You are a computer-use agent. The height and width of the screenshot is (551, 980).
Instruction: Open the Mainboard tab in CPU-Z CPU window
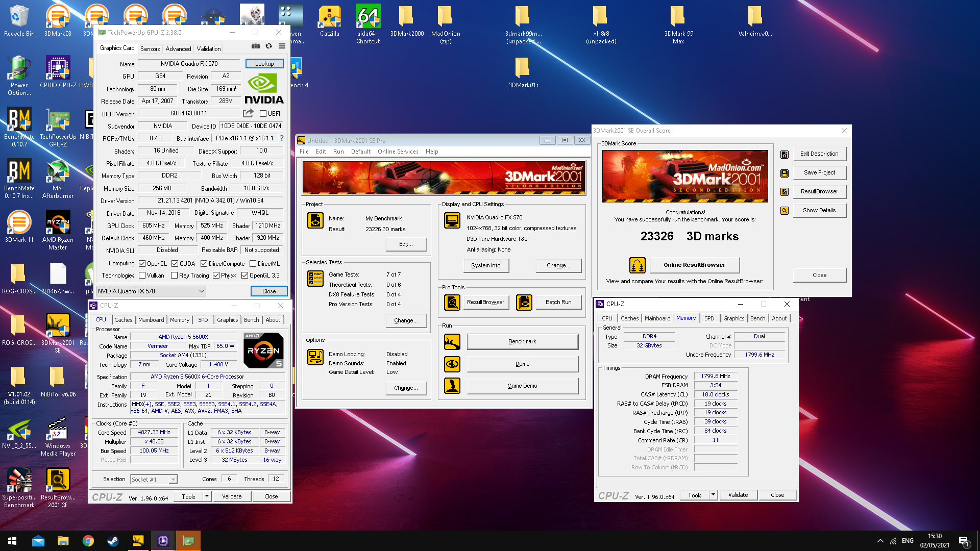point(151,320)
